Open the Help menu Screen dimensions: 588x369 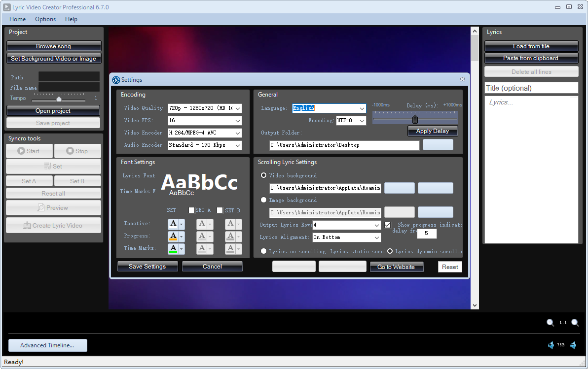[x=71, y=19]
